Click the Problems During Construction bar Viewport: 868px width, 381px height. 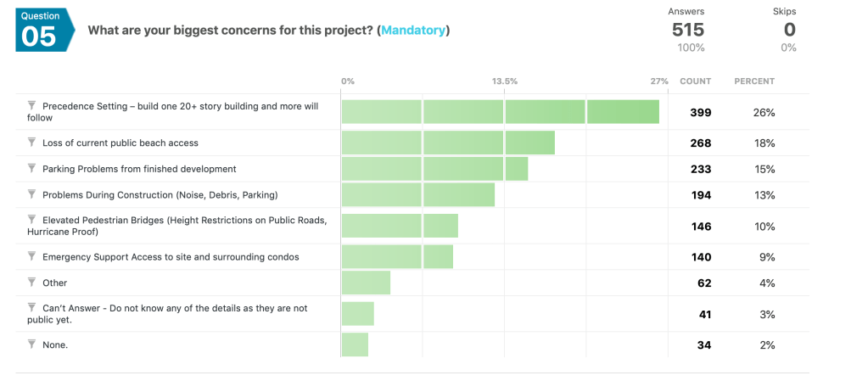[417, 195]
